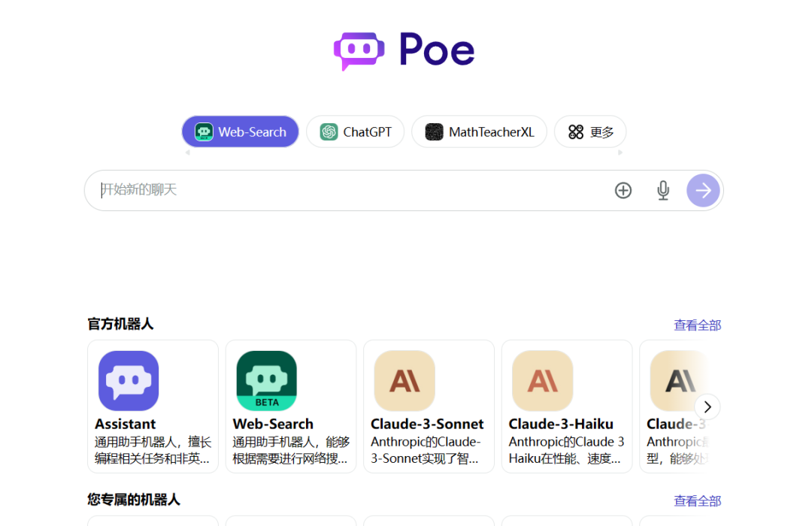Click right scroll arrow under bot chips
The height and width of the screenshot is (526, 812).
tap(620, 153)
